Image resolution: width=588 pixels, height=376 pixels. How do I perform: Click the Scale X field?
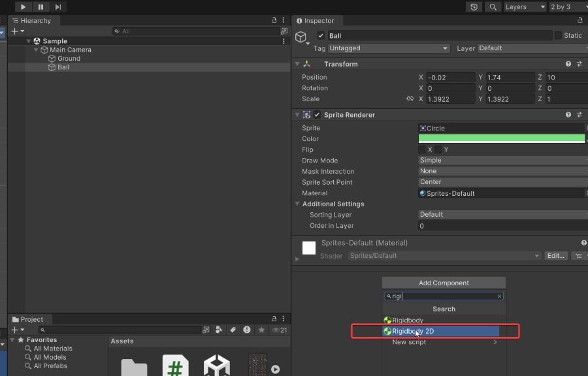[450, 99]
